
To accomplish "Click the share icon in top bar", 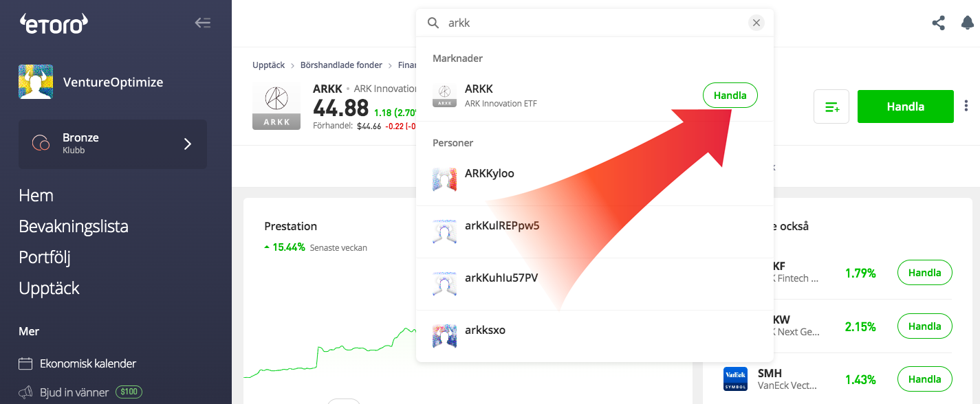I will coord(938,23).
